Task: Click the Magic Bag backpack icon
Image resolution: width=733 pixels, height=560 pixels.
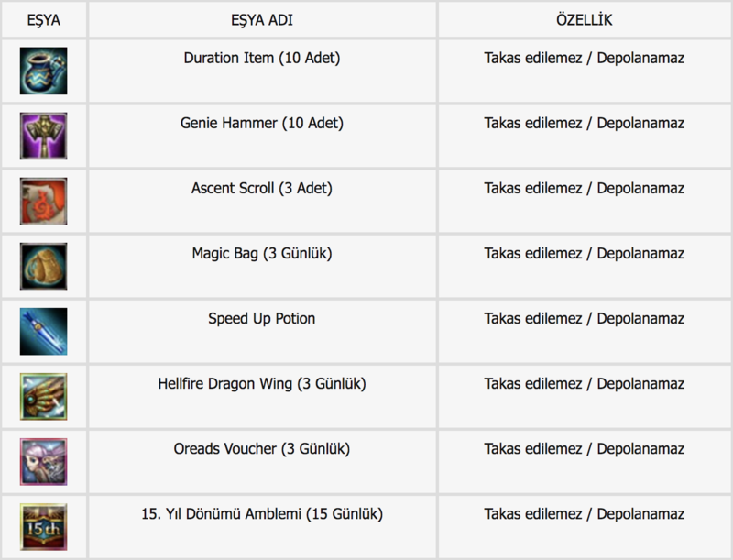Action: [x=43, y=266]
